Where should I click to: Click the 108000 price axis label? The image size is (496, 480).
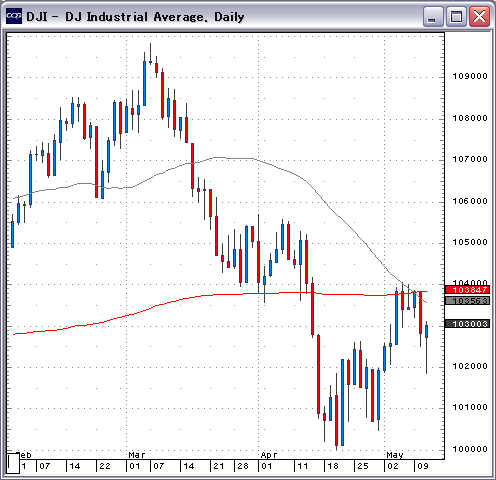(x=470, y=118)
